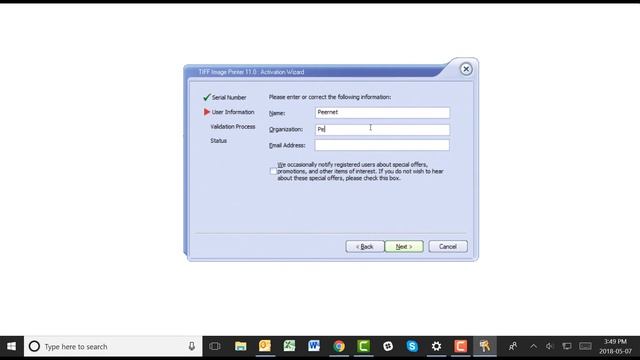
Task: Click the Name: label
Action: click(277, 113)
